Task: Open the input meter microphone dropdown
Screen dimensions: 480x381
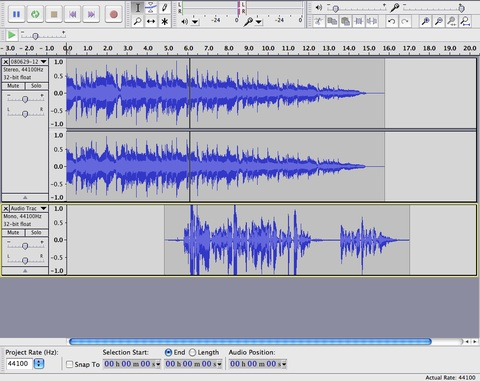Action: click(259, 22)
